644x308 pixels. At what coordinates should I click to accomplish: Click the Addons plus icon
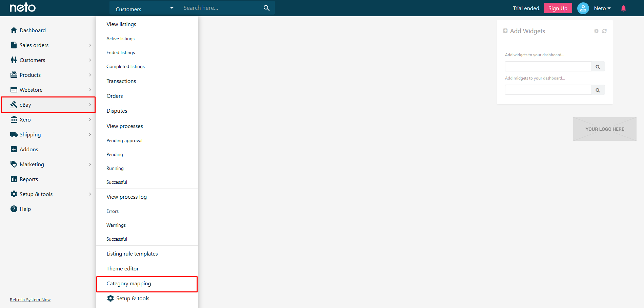click(14, 149)
